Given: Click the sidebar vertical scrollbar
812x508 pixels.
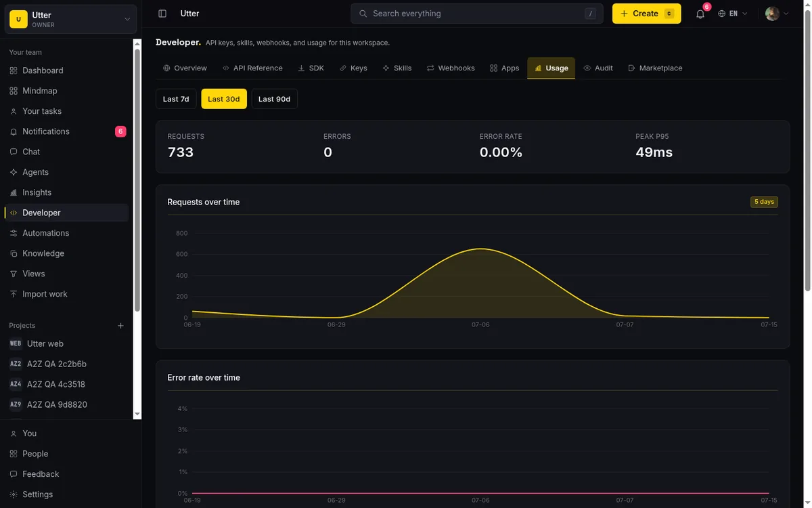Looking at the screenshot, I should (137, 179).
